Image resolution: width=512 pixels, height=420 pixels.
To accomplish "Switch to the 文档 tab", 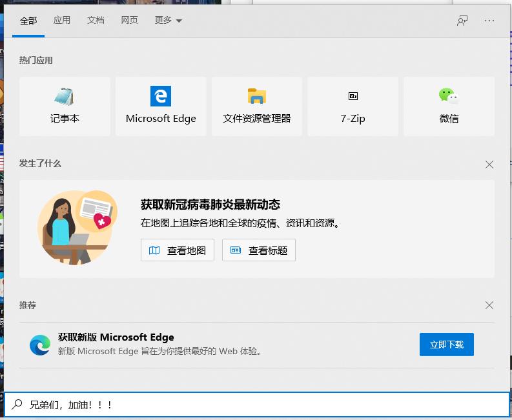I will pos(96,20).
